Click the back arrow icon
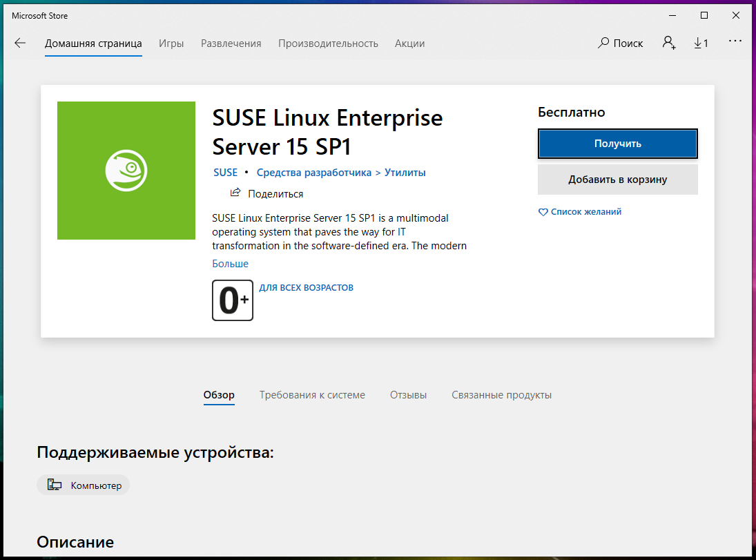756x560 pixels. [20, 43]
